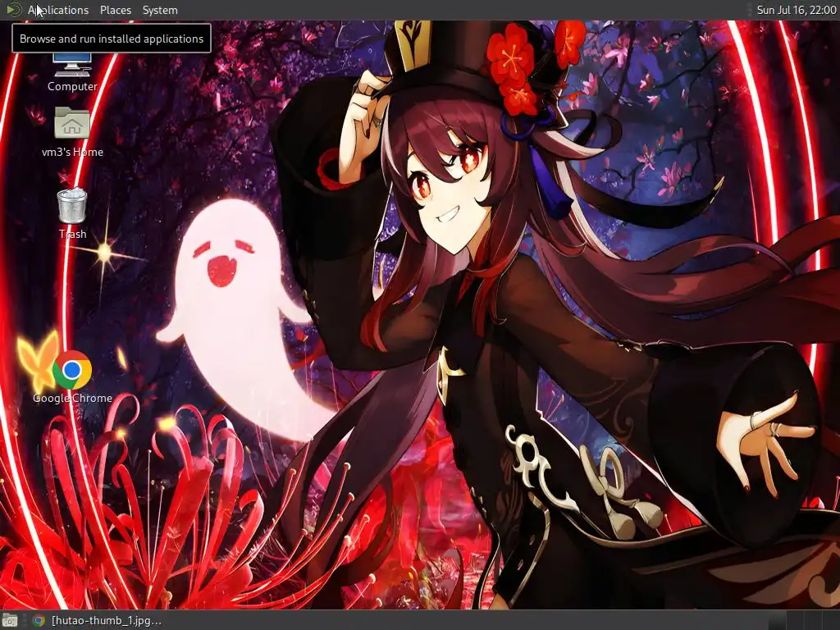Open the System menu
This screenshot has height=630, width=840.
pos(160,10)
